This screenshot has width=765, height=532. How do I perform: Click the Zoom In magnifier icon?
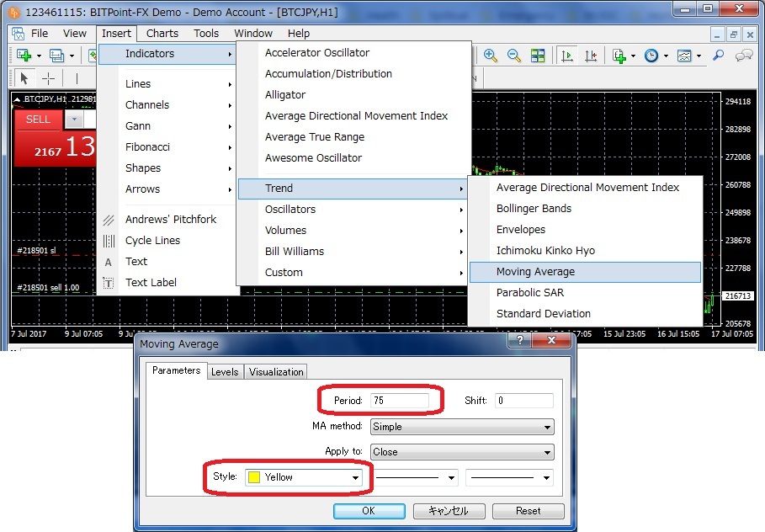(491, 56)
